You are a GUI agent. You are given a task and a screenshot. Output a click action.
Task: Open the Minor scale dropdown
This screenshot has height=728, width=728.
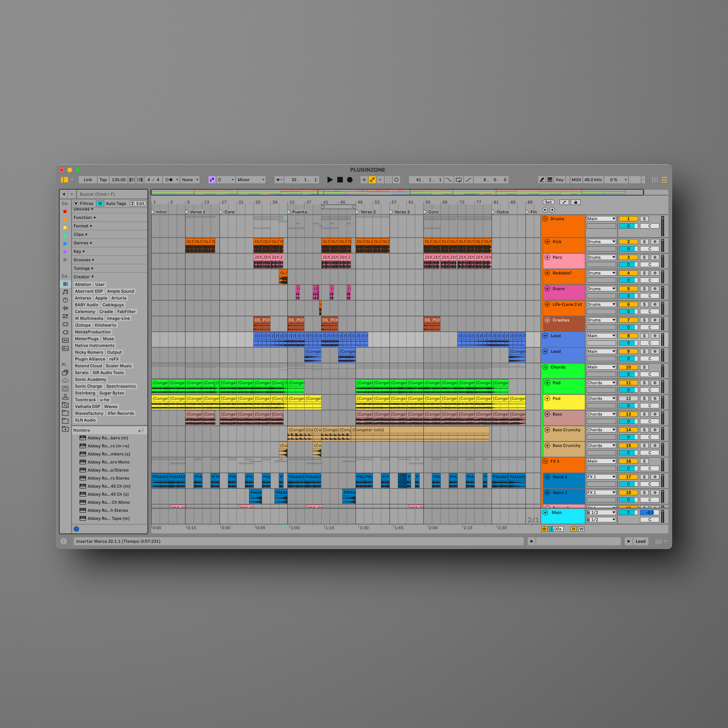[x=250, y=180]
